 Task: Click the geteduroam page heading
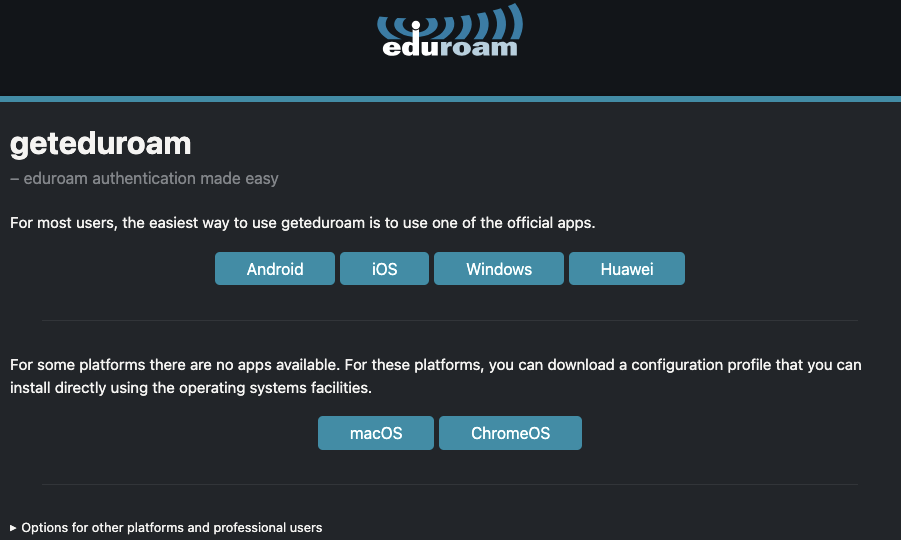coord(101,144)
